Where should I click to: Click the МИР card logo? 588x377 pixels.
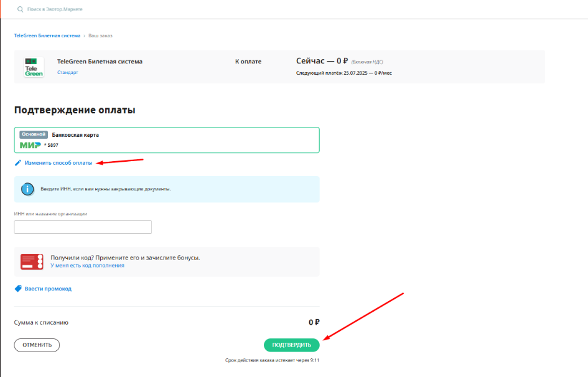30,145
